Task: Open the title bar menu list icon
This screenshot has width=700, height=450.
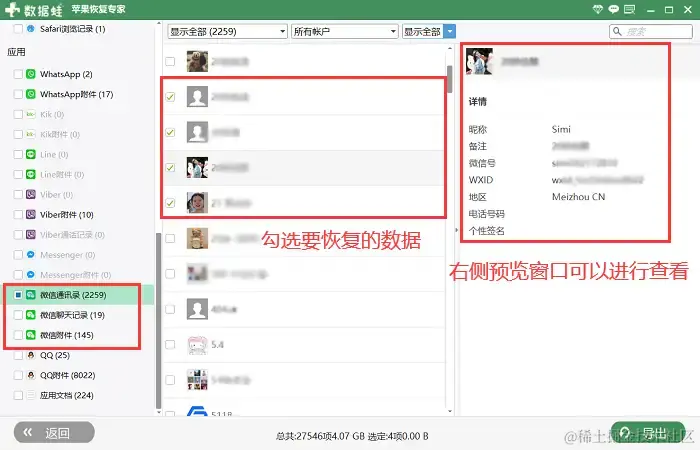Action: click(629, 9)
